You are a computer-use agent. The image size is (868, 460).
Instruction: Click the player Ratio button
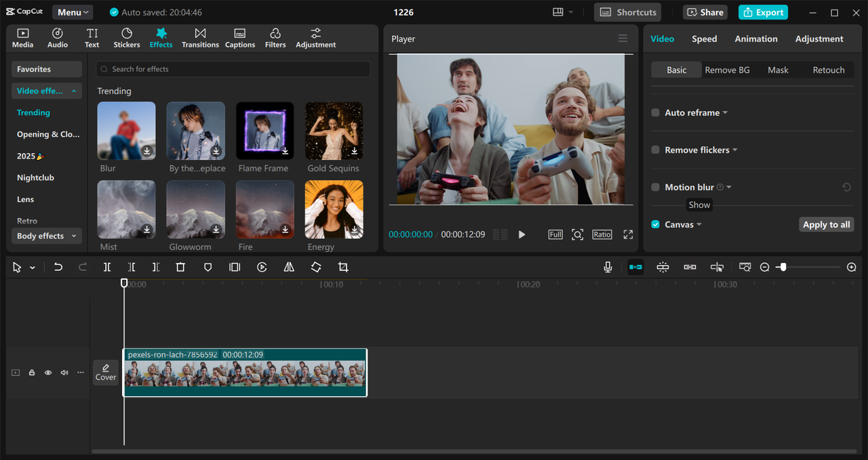pyautogui.click(x=602, y=234)
